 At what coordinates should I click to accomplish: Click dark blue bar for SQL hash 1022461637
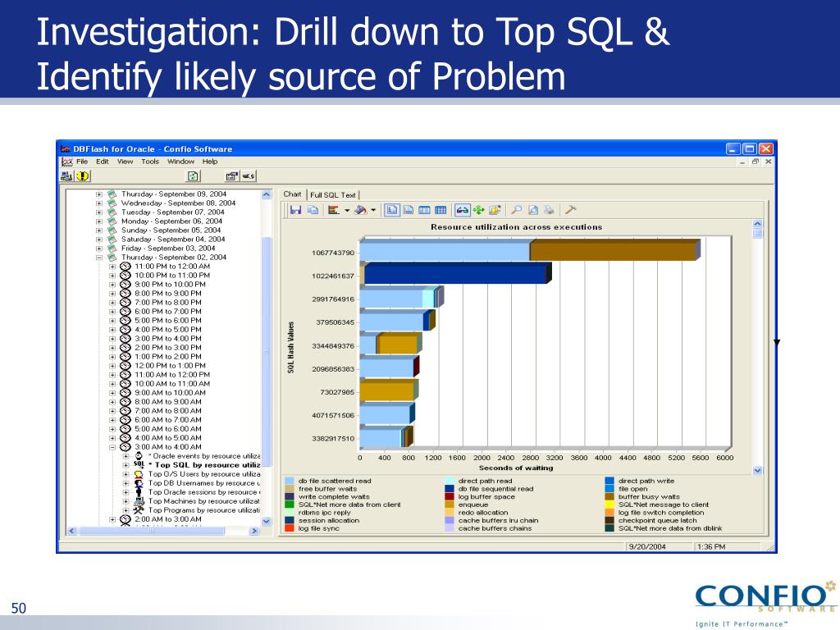[455, 274]
